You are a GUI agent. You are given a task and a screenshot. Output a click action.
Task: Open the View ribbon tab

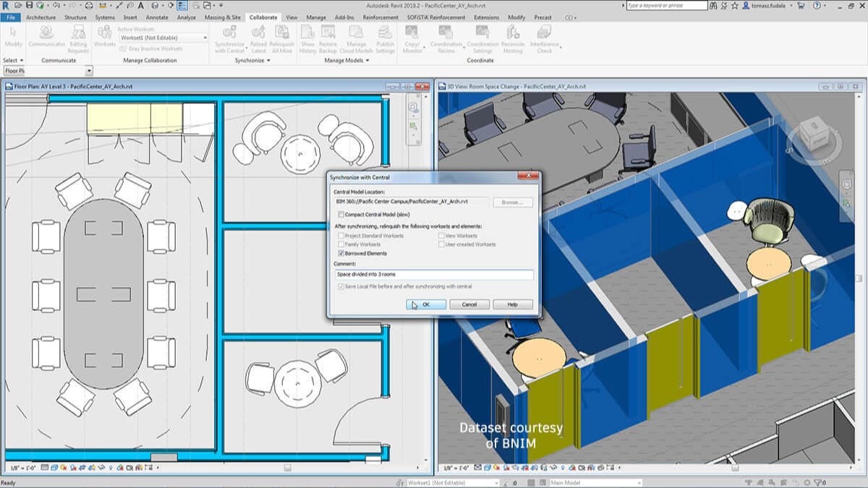[x=292, y=17]
